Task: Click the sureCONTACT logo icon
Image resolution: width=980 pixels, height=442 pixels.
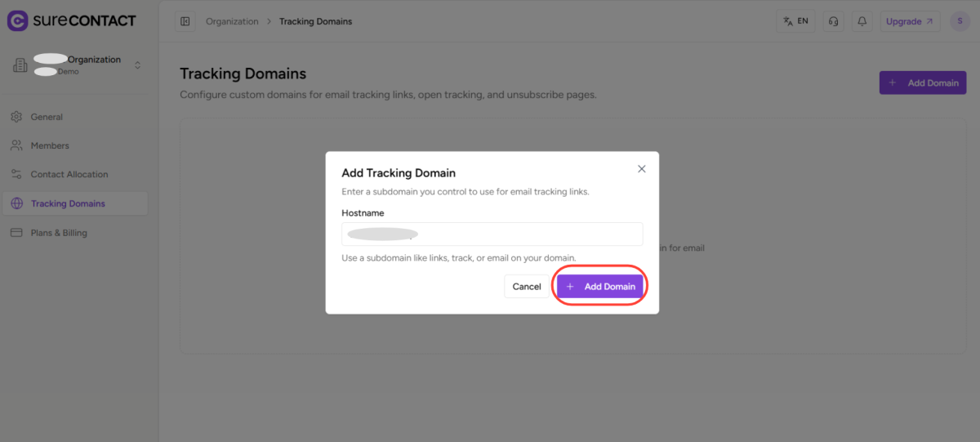Action: [x=18, y=21]
